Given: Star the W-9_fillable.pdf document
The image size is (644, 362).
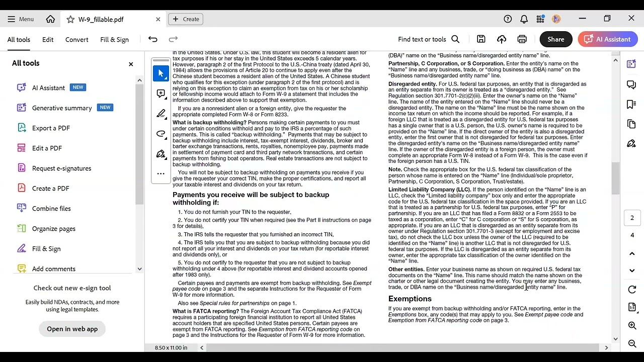Looking at the screenshot, I should (x=70, y=19).
